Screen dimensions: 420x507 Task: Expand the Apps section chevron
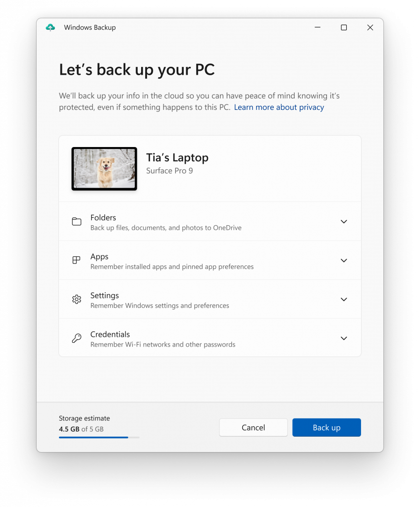pyautogui.click(x=344, y=260)
